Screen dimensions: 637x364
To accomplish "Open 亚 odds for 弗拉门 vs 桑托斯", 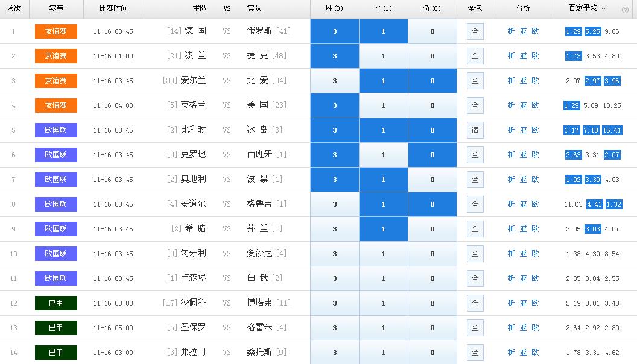I will tap(523, 353).
